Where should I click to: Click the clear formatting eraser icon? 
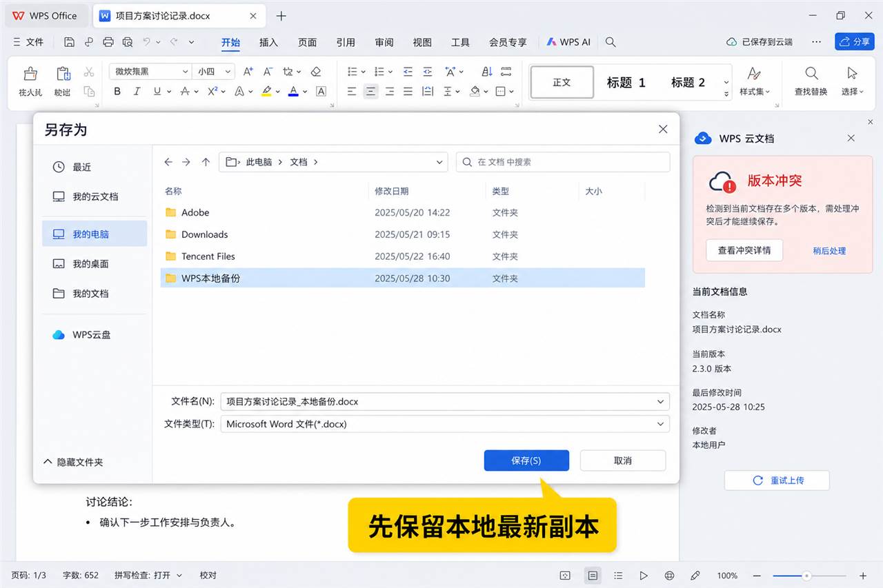(316, 72)
